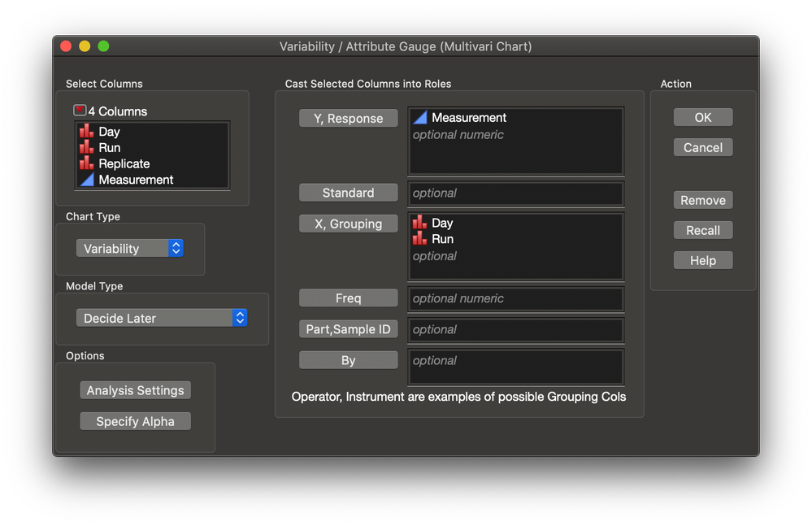Image resolution: width=812 pixels, height=526 pixels.
Task: Click the blue continuous icon beside Measurement column
Action: pos(86,180)
